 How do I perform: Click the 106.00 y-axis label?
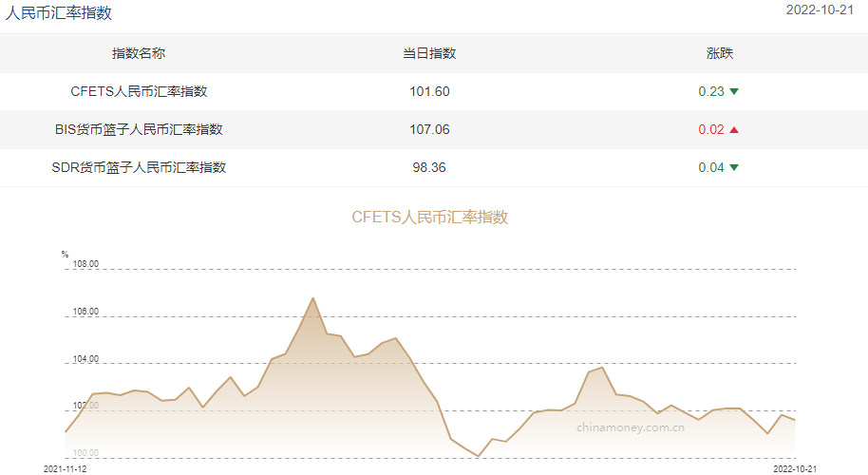(x=85, y=312)
